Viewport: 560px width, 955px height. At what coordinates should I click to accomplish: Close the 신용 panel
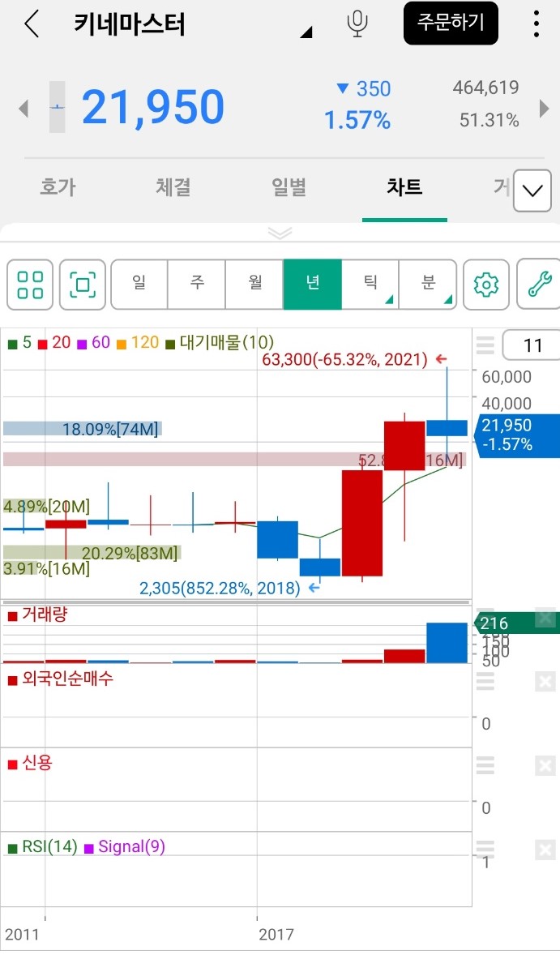tap(545, 765)
